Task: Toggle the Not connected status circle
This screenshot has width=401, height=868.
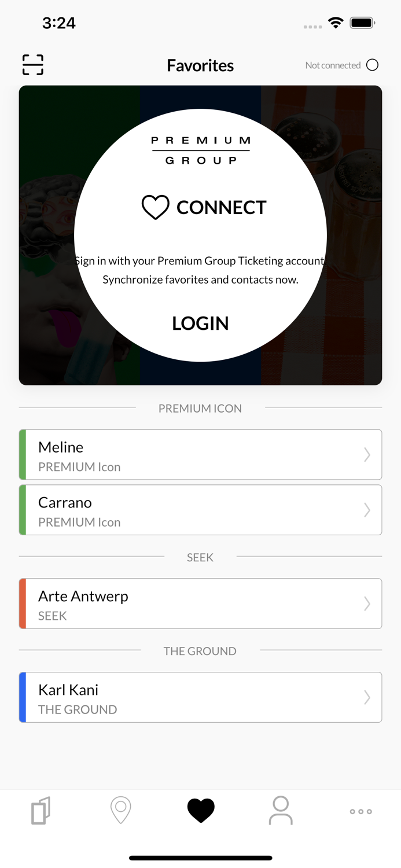Action: (x=373, y=65)
